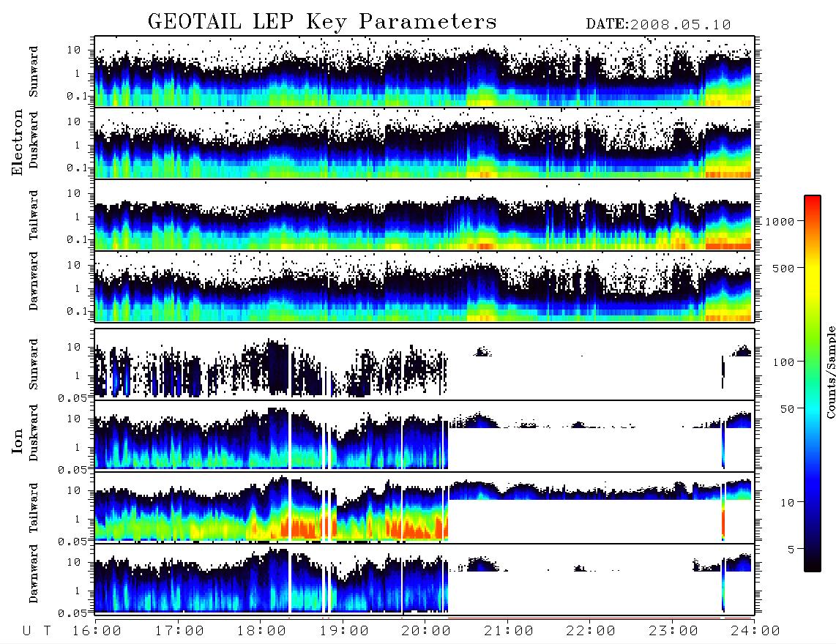The image size is (836, 644).
Task: Click the vertical 'Electron' group label
Action: tap(17, 143)
